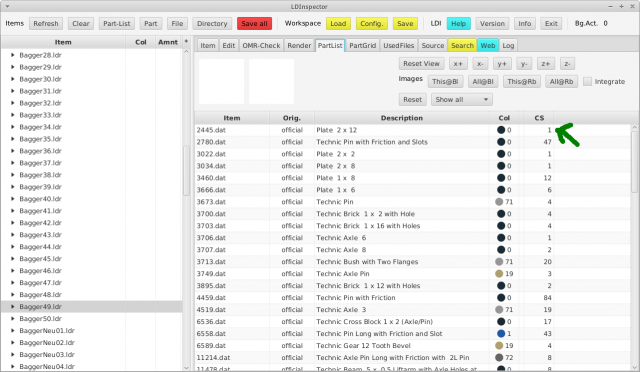
Task: Expand the Bagger40.ldr tree item
Action: point(12,199)
